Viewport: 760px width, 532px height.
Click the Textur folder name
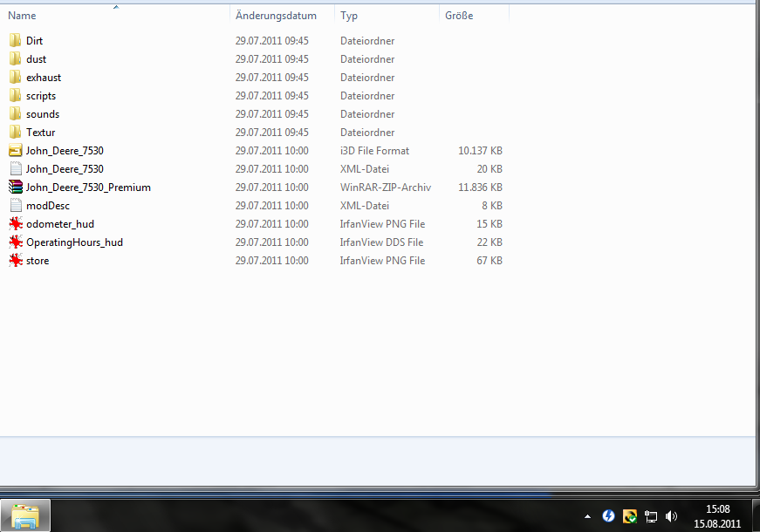coord(41,133)
